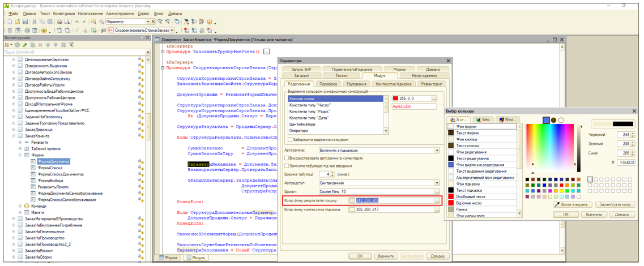Enable 'Заборонити виділення кольором' checkbox
This screenshot has width=644, height=266.
(290, 140)
